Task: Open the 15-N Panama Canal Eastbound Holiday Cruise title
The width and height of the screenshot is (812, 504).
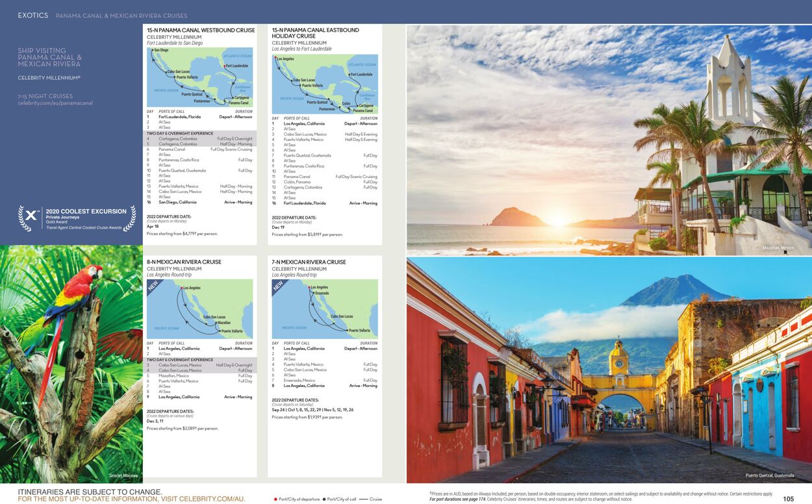Action: pyautogui.click(x=315, y=33)
